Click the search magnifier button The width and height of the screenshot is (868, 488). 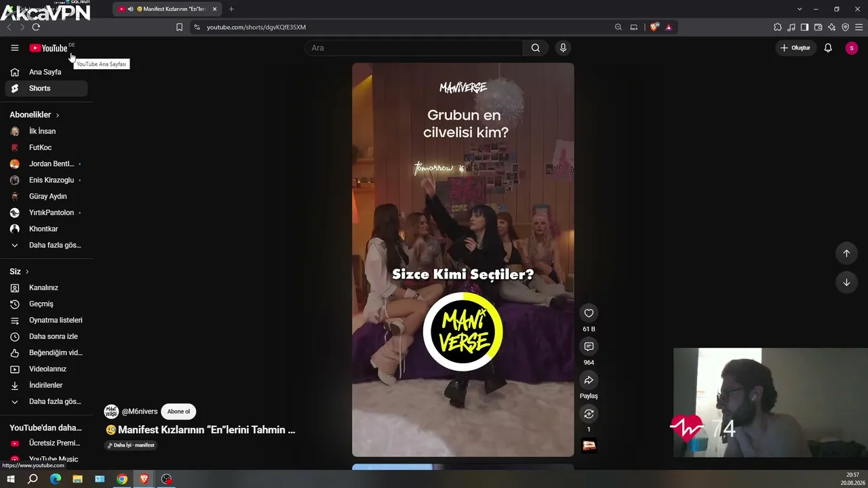[536, 48]
